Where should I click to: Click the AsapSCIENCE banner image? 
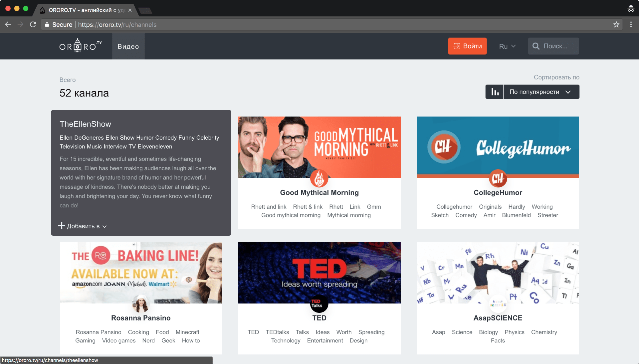coord(498,273)
